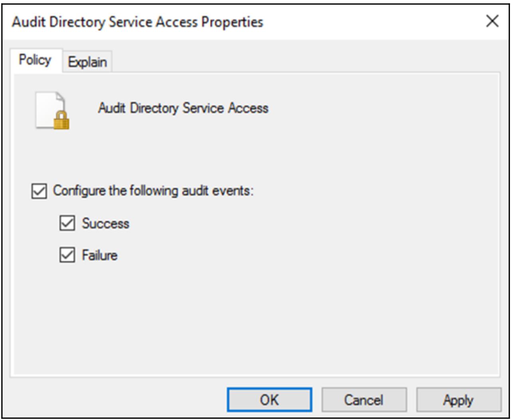This screenshot has height=420, width=512.
Task: Click the 'Success' label text
Action: click(106, 223)
